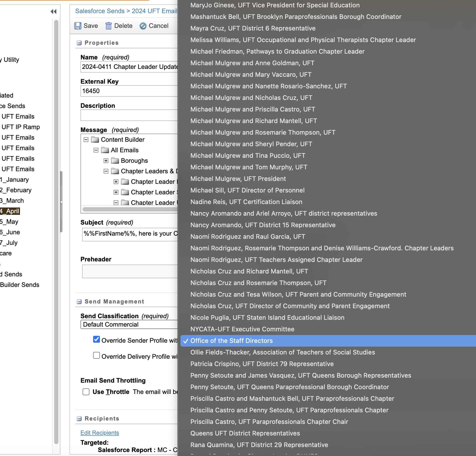476x456 pixels.
Task: Collapse the Properties section
Action: point(79,43)
